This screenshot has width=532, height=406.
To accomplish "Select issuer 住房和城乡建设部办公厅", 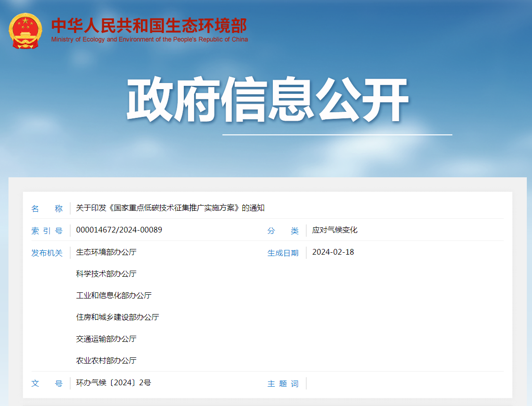I will click(x=117, y=317).
